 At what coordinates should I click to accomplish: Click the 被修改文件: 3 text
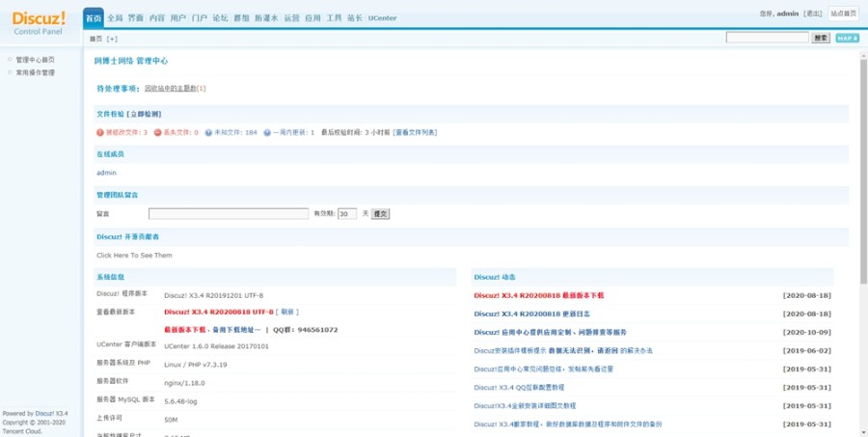tap(126, 132)
